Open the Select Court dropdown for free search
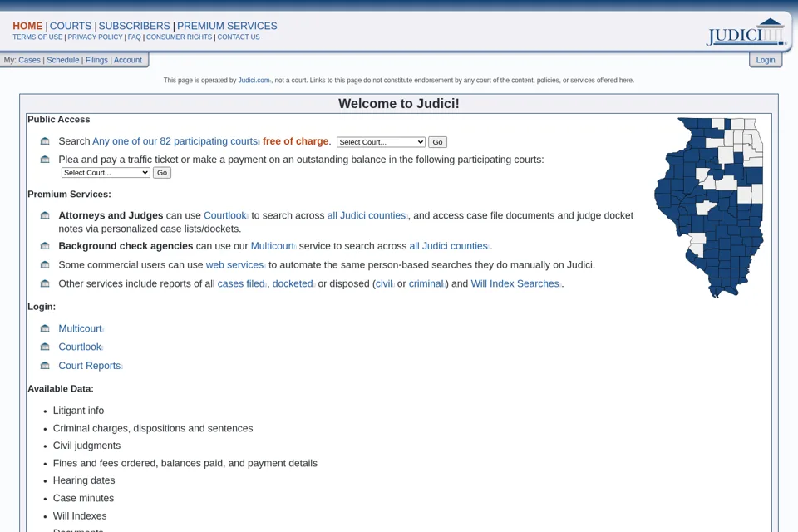This screenshot has height=532, width=798. coord(381,142)
